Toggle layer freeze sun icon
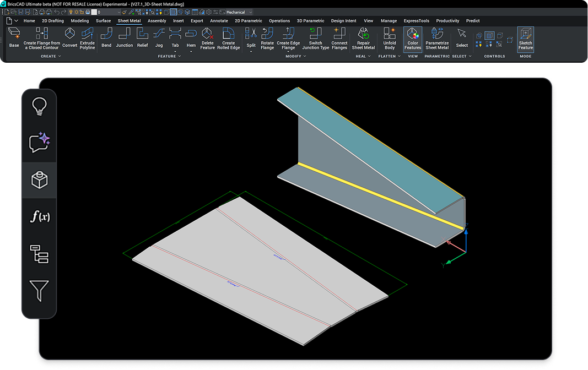Viewport: 588px width, 370px height. (x=76, y=12)
